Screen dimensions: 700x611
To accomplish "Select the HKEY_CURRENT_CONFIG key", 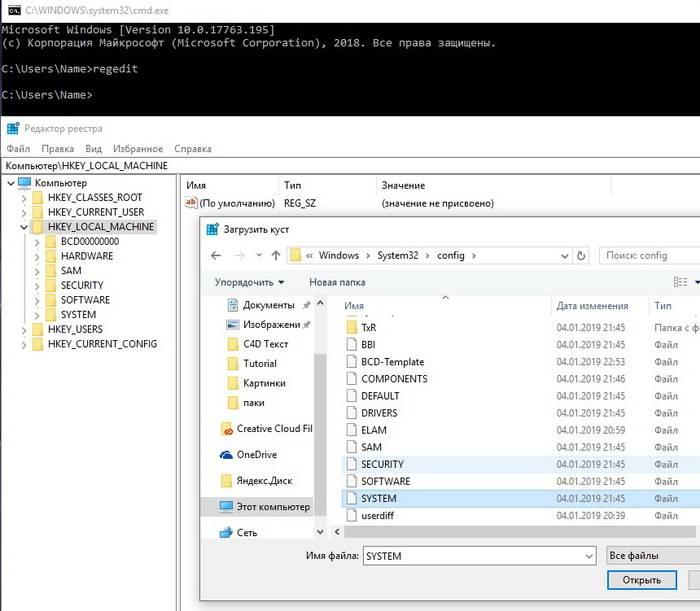I will [x=102, y=344].
